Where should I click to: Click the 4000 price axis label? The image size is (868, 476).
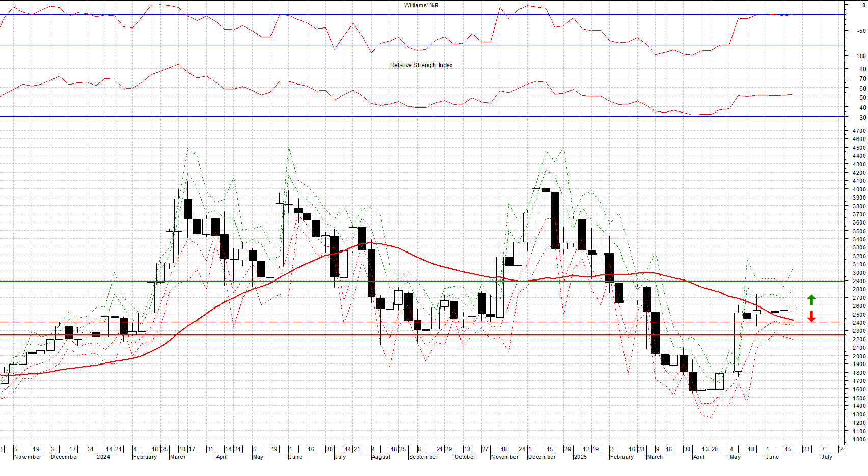point(858,189)
